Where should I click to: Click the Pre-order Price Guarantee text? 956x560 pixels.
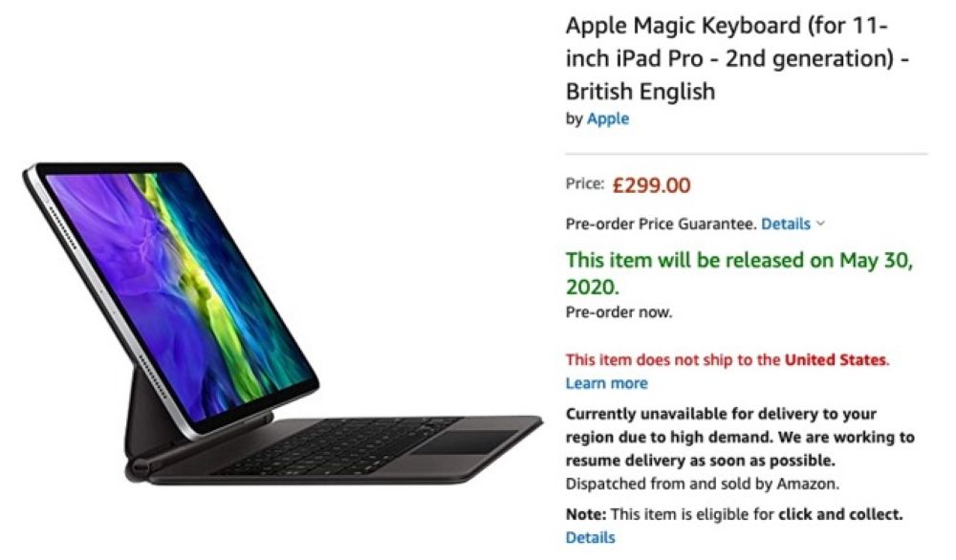coord(661,224)
